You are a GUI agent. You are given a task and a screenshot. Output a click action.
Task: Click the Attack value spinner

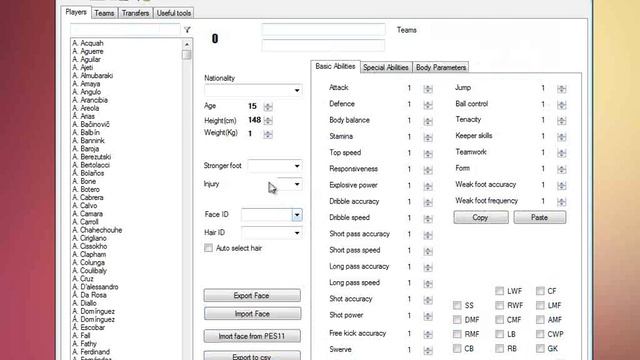tap(428, 89)
